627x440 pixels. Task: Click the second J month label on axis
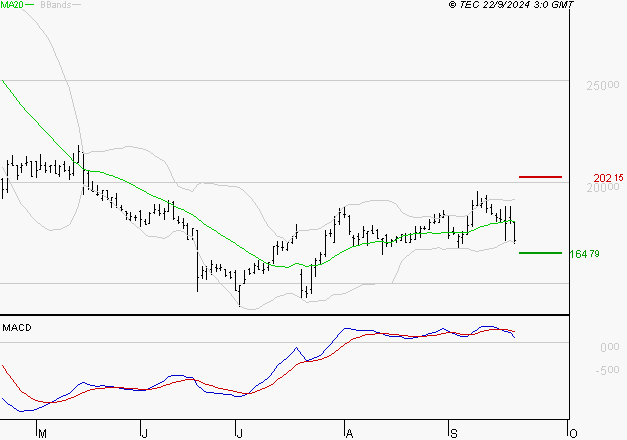point(240,434)
